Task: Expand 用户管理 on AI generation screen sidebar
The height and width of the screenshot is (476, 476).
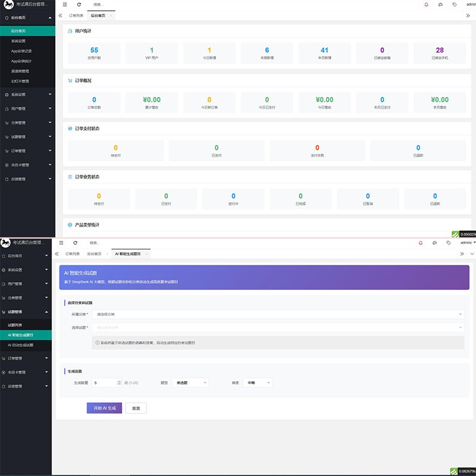Action: click(x=26, y=284)
